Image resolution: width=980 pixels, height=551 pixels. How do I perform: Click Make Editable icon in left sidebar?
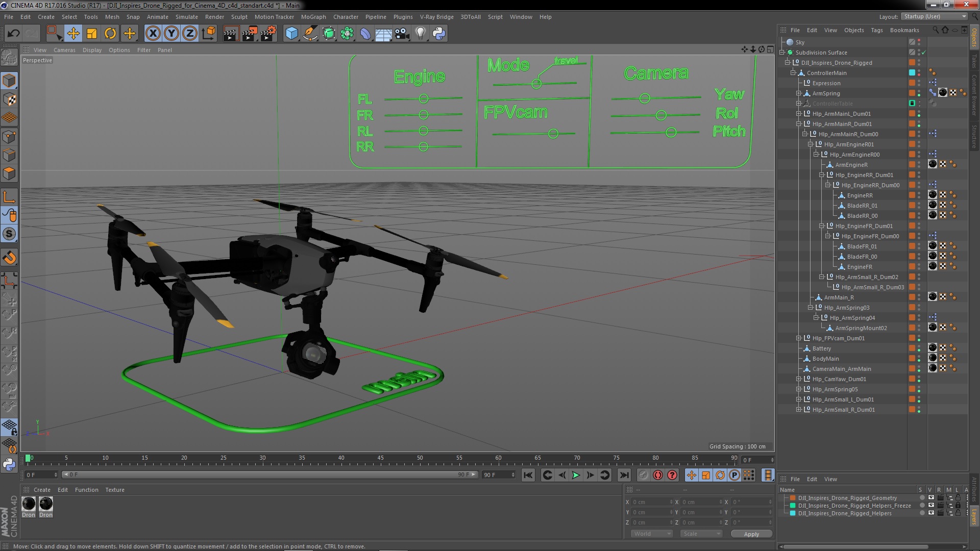[9, 57]
